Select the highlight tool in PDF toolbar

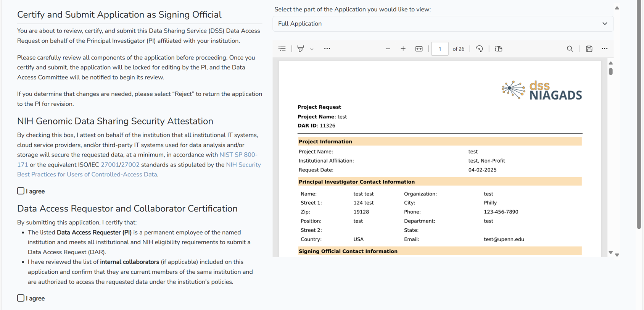(301, 49)
